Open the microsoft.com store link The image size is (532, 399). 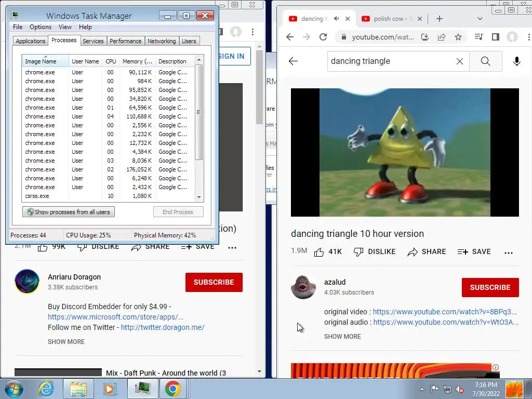116,317
